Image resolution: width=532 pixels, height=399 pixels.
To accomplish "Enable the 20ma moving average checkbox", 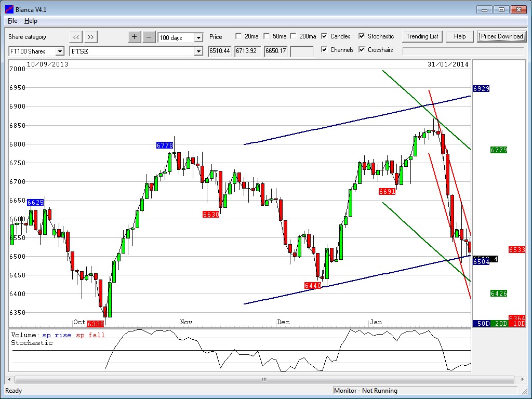I will pyautogui.click(x=238, y=36).
